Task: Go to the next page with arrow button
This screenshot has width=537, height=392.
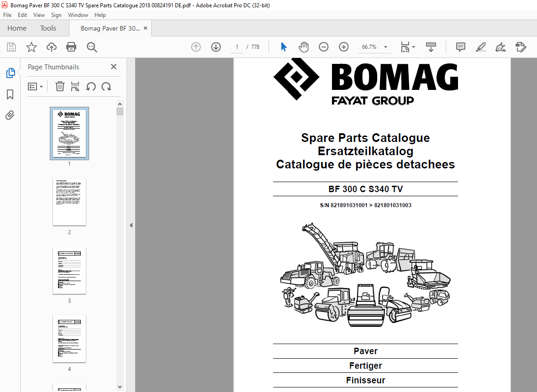Action: click(x=216, y=47)
